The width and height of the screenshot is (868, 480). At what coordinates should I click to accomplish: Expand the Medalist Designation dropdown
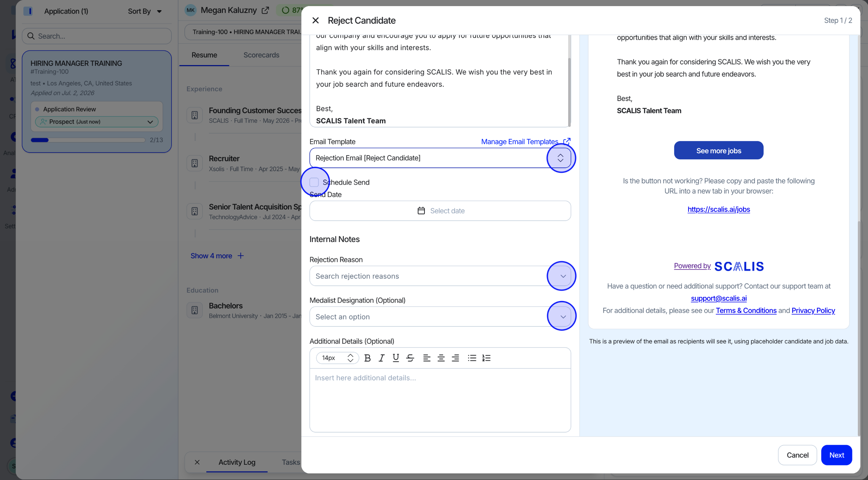pyautogui.click(x=563, y=317)
